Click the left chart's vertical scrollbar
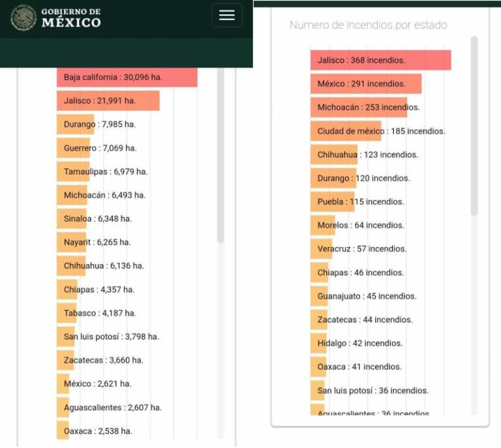501x448 pixels. [220, 157]
